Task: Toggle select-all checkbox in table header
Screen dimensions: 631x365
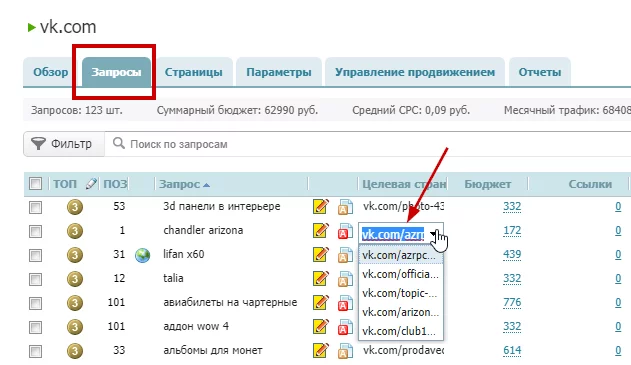Action: (35, 184)
